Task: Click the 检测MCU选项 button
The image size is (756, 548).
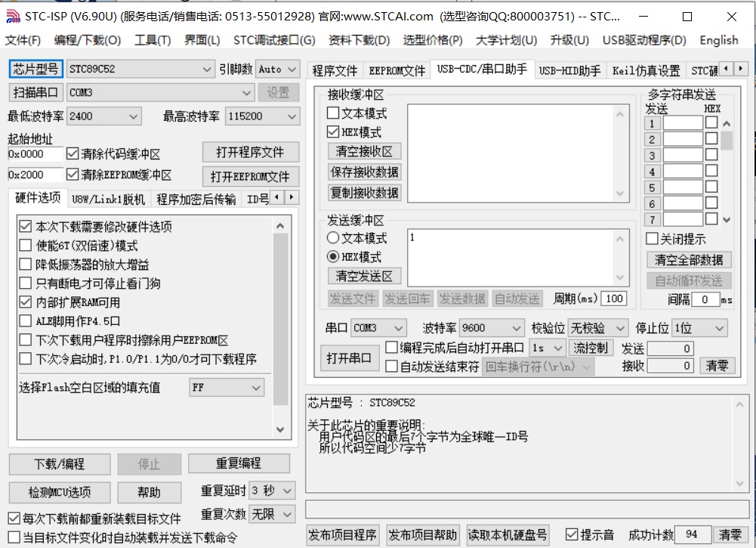Action: [x=60, y=492]
